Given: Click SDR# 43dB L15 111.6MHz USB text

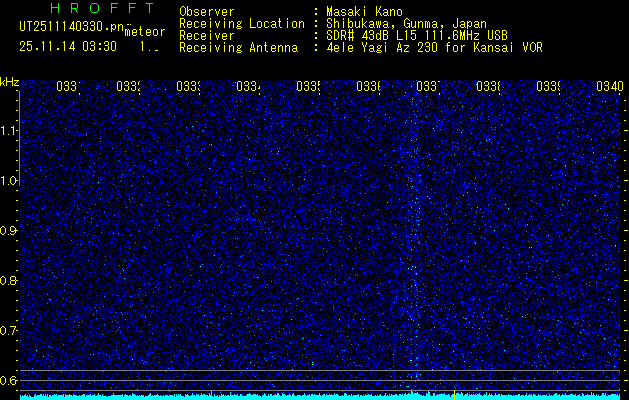Looking at the screenshot, I should tap(417, 36).
